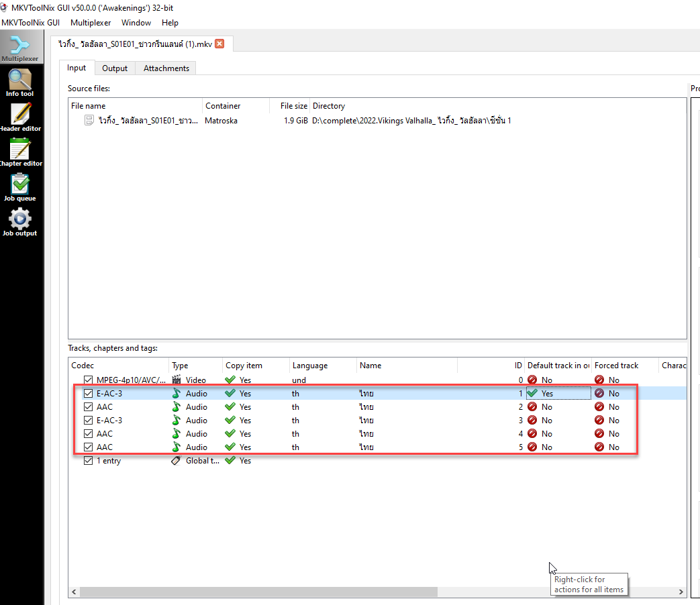Click the green copy-item checkmark on the video track
Screen dimensions: 700x605
[x=230, y=380]
